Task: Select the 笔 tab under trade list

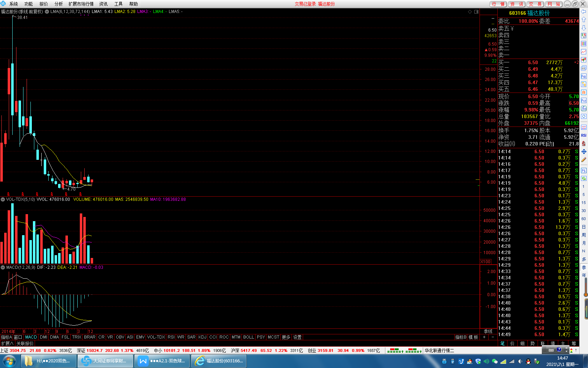Action: coord(503,343)
